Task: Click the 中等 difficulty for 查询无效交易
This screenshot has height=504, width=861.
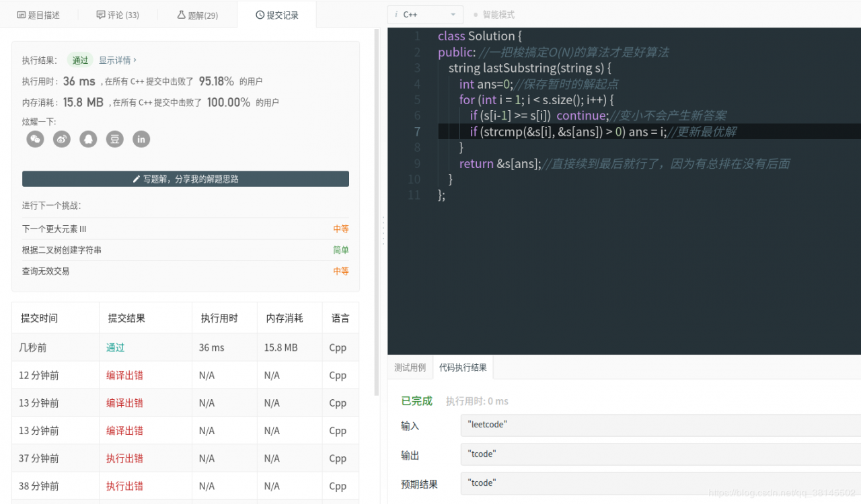Action: coord(341,271)
